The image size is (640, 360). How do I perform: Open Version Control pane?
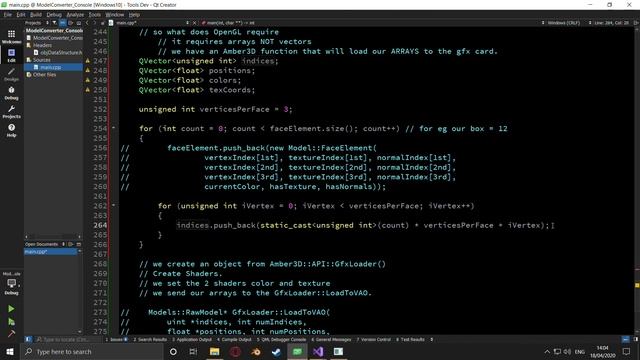point(373,340)
